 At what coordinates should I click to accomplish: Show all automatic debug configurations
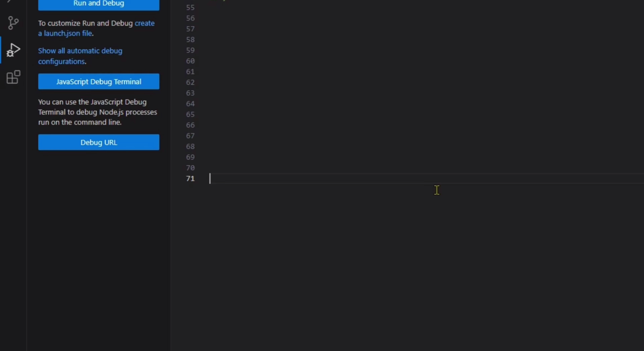80,51
